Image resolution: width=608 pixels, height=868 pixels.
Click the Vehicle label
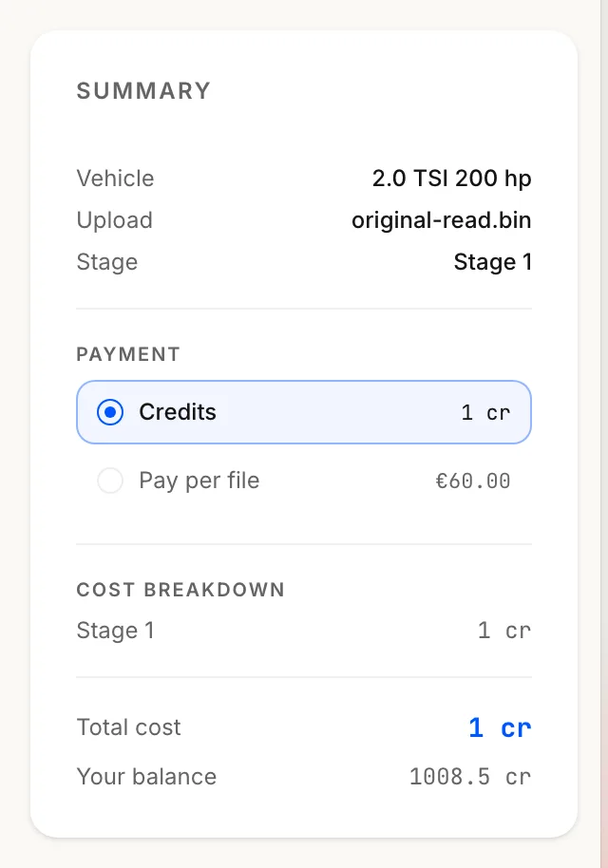[115, 179]
